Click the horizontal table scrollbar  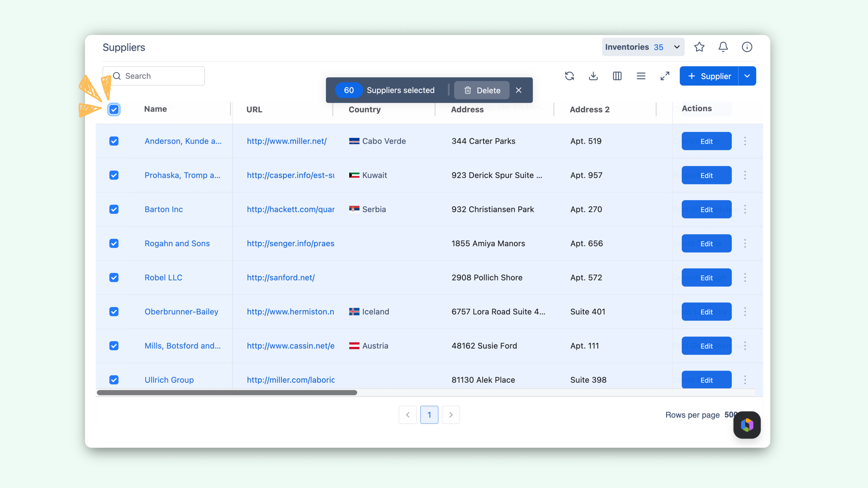pos(227,393)
